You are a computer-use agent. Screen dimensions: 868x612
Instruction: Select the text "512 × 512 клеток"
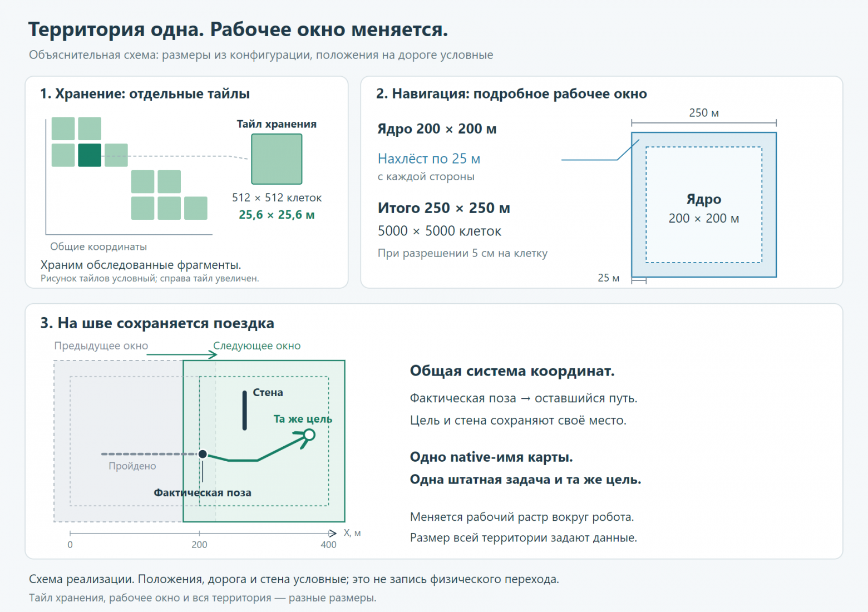[277, 198]
